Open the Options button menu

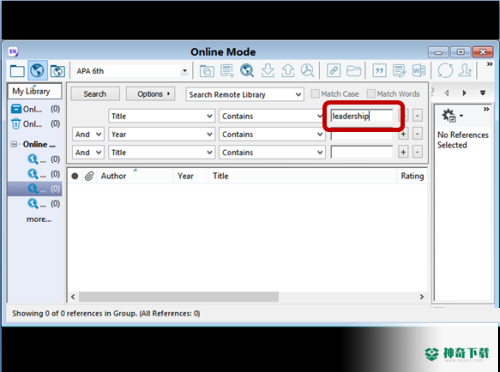pyautogui.click(x=150, y=94)
